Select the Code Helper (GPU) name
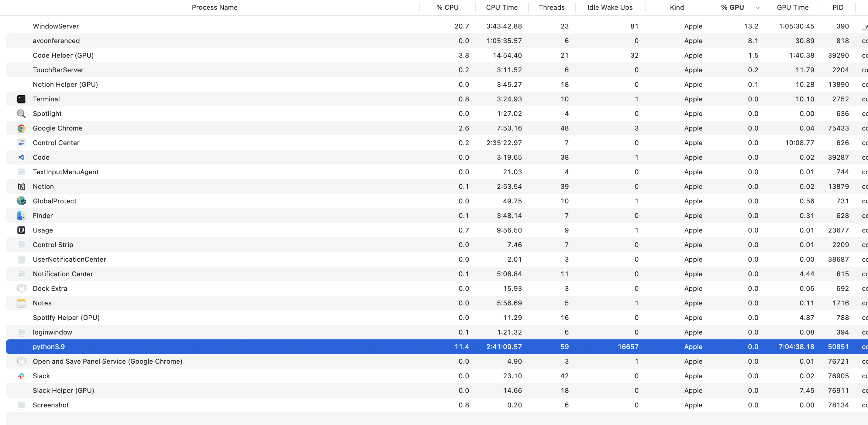This screenshot has height=425, width=868. point(63,55)
